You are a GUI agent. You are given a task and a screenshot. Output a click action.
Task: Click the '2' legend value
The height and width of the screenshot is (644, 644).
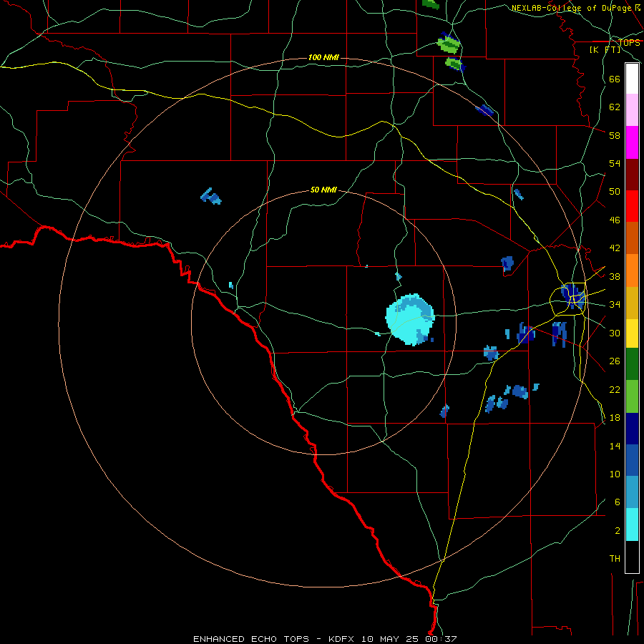618,530
